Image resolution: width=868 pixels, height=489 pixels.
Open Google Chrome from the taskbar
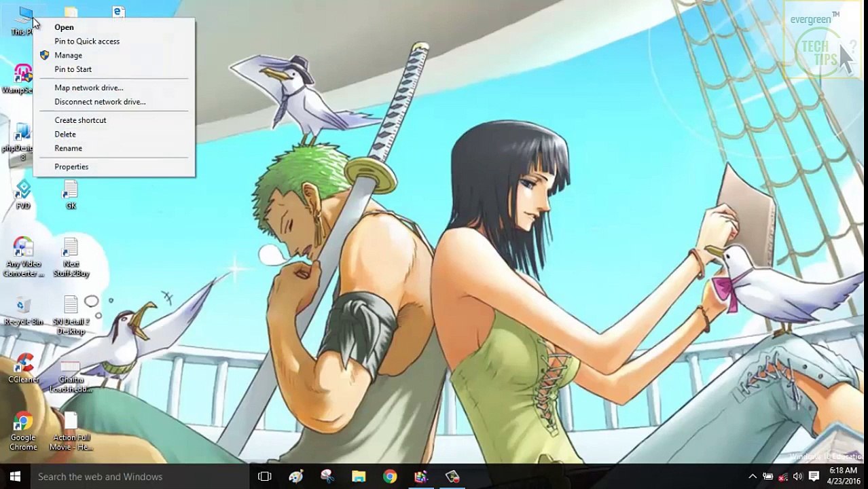pyautogui.click(x=390, y=477)
